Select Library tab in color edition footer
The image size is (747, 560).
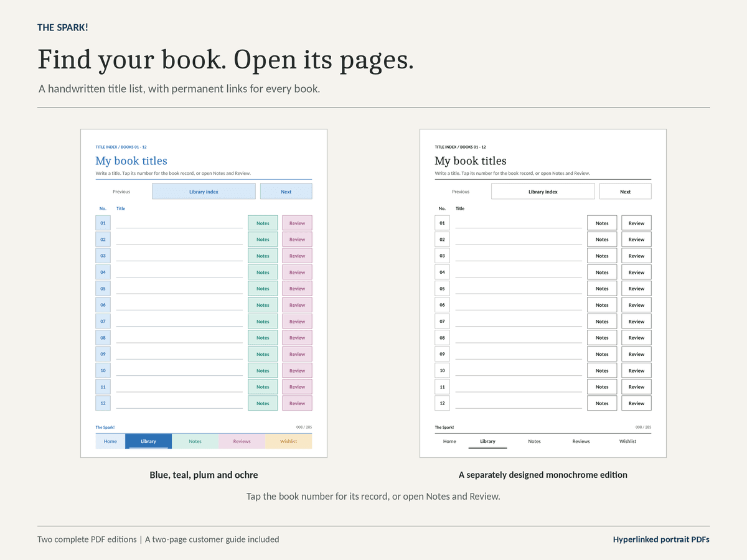click(148, 441)
